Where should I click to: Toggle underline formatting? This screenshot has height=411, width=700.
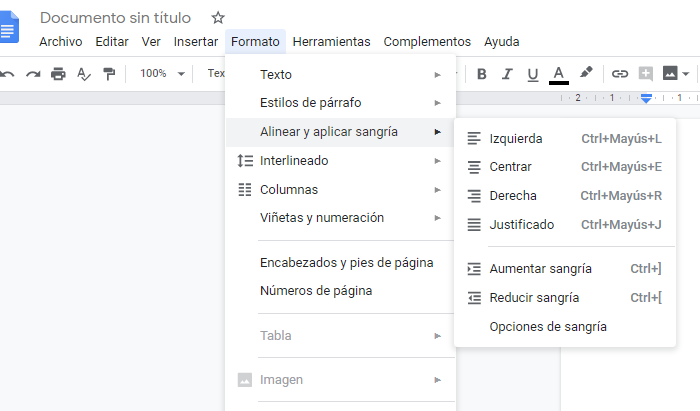coord(532,73)
